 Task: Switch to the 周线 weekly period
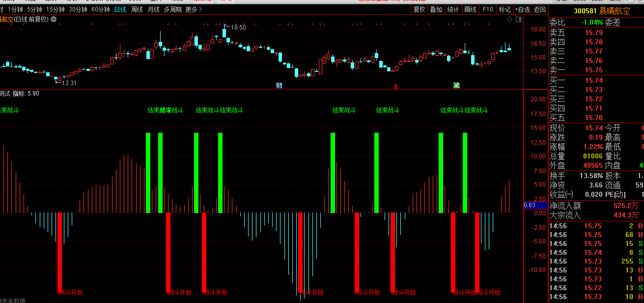(x=137, y=9)
